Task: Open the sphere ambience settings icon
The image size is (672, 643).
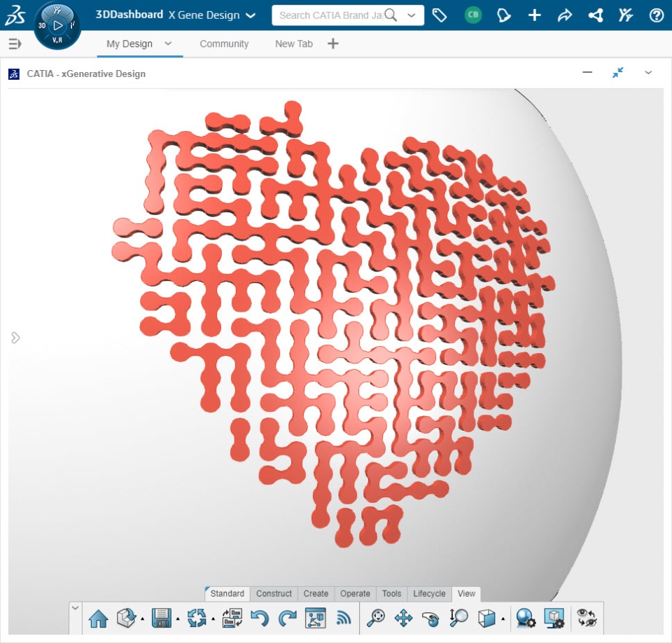Action: coord(525,618)
